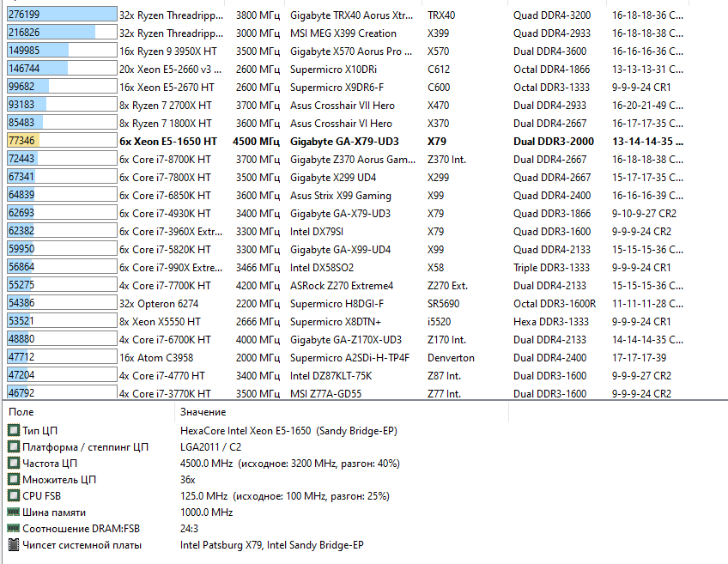Click the TRX40 chipset cell
Image resolution: width=728 pixels, height=564 pixels.
coord(441,15)
